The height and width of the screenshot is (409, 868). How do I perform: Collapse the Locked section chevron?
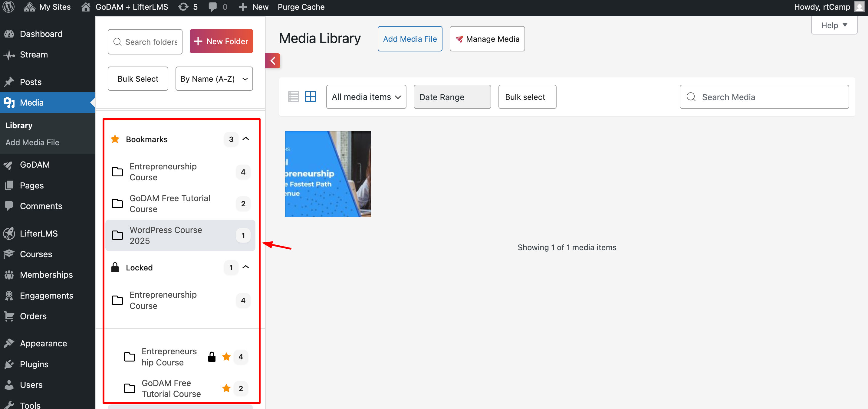[246, 267]
